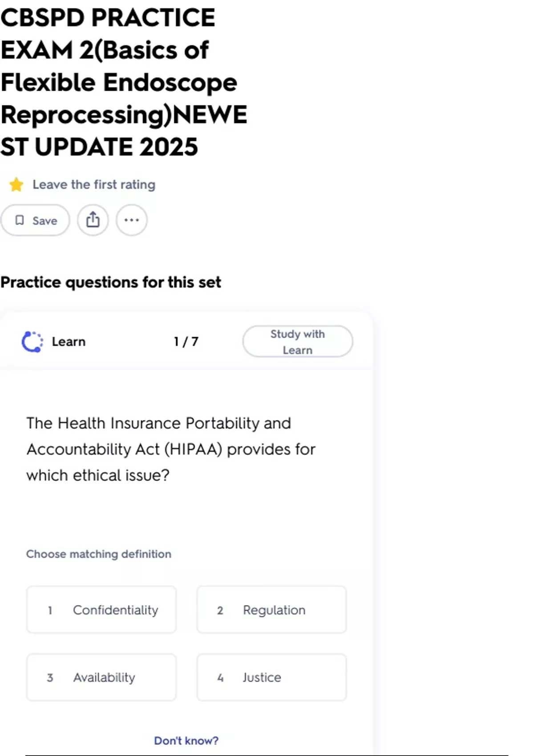Screen dimensions: 534x756
Task: Click the number 4 beside Justice
Action: 220,678
